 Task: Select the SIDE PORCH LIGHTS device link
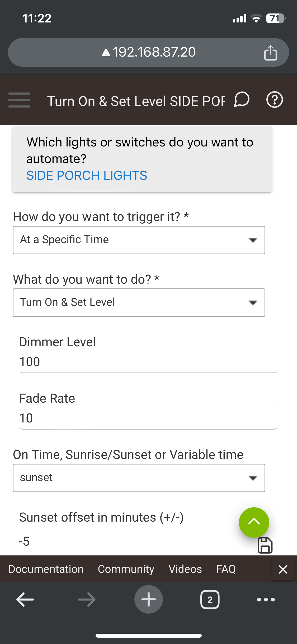tap(87, 176)
